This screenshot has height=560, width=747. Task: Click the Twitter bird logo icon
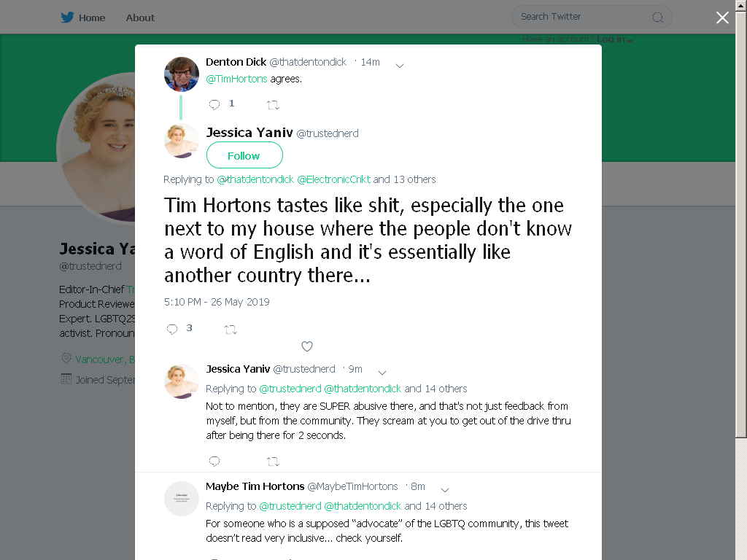(x=67, y=17)
